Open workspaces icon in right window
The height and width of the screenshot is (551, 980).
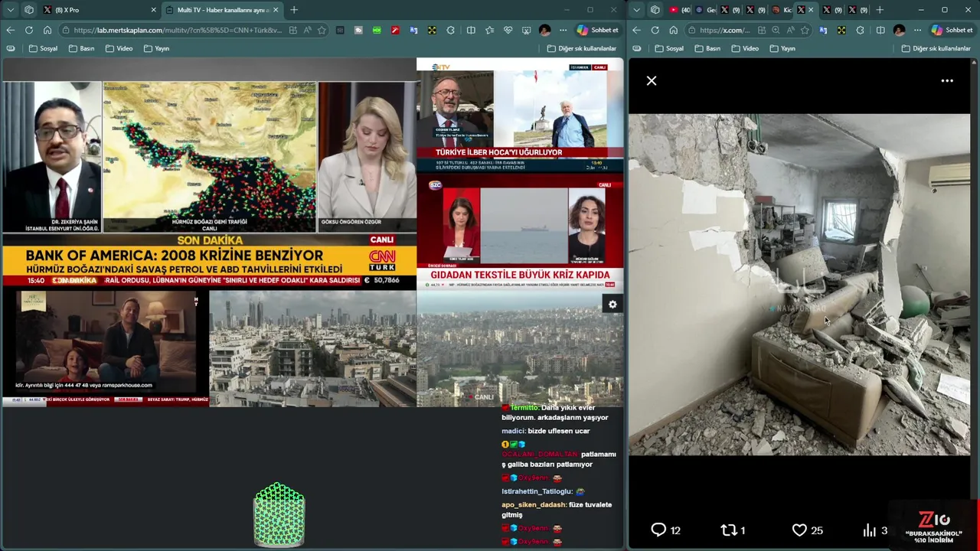[655, 10]
